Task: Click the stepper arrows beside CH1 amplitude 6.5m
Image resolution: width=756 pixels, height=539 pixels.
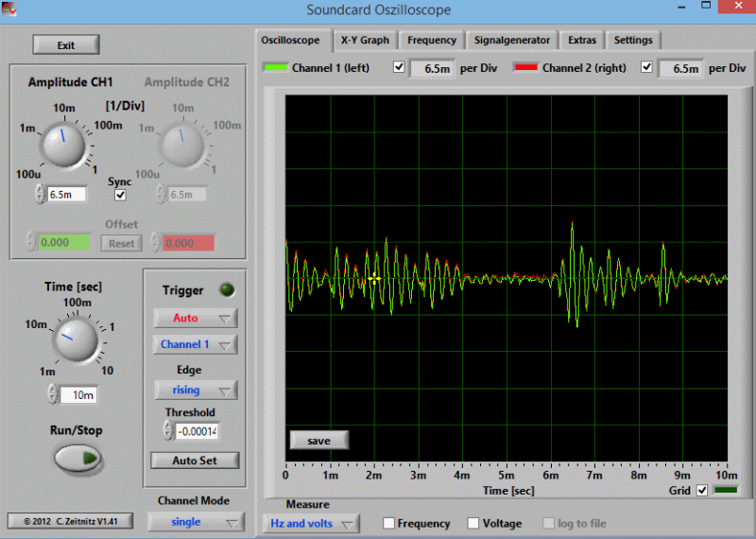Action: coord(41,194)
